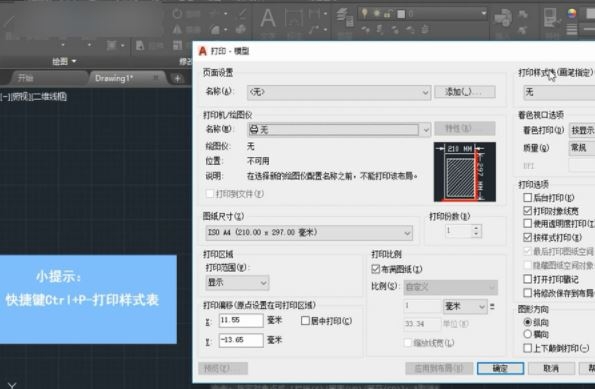Screen dimensions: 595x389
Task: Click the Y offset field -13.65
Action: [241, 340]
